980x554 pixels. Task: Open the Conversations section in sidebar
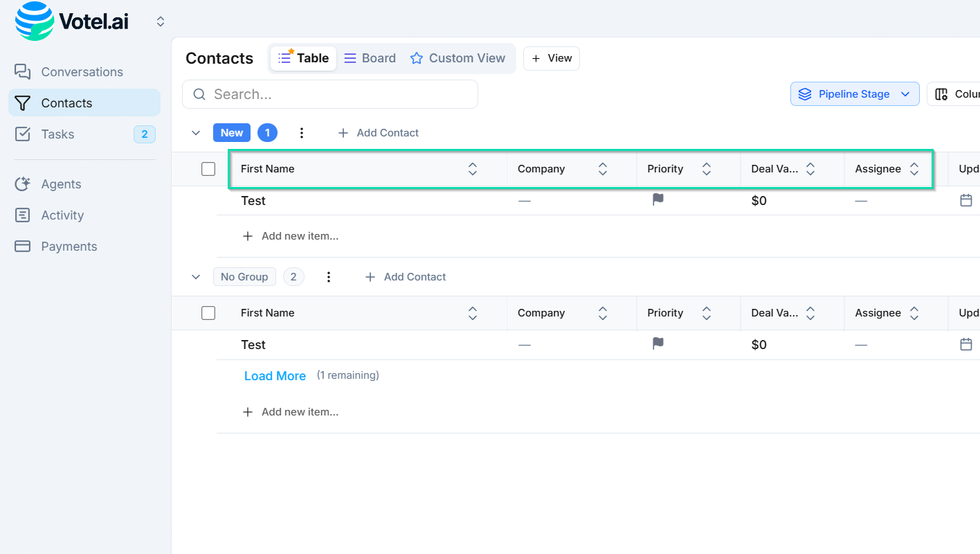[x=82, y=71]
